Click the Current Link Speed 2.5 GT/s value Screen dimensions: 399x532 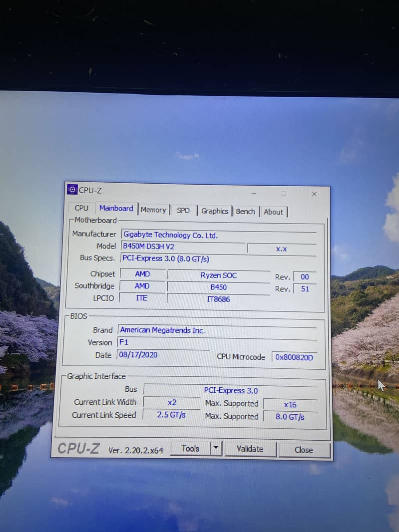click(171, 415)
